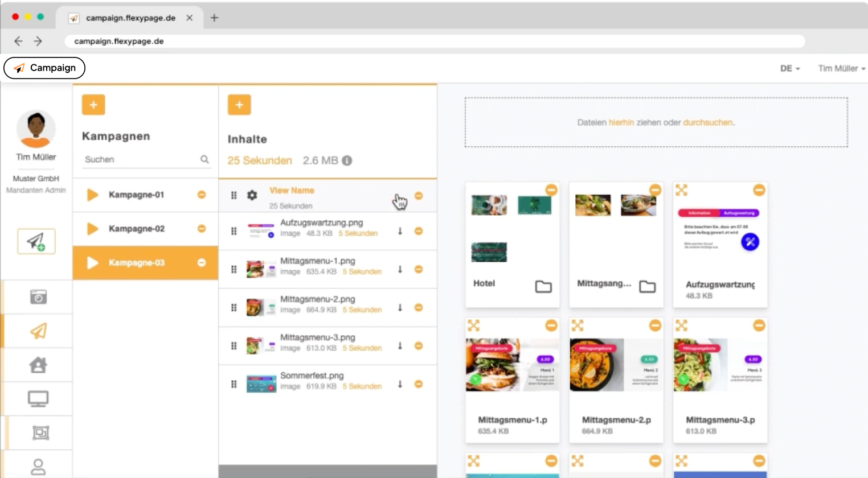Click the Campaign logo button

[44, 68]
